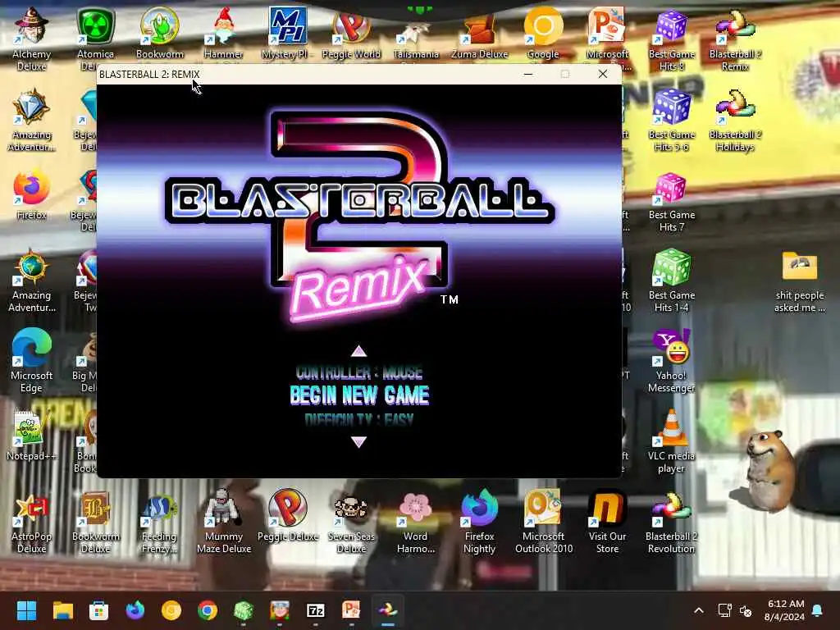The image size is (840, 630).
Task: Open the Best Game Hits 7 icon
Action: 671,202
